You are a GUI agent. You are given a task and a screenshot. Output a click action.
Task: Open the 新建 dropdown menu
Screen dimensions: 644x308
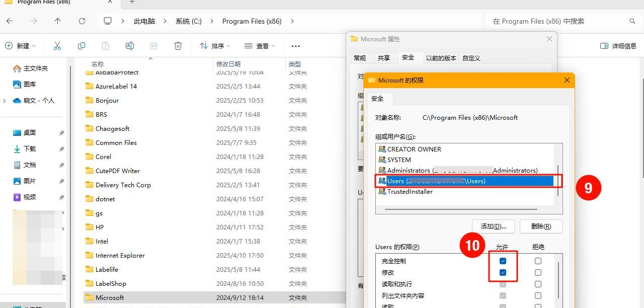[21, 46]
